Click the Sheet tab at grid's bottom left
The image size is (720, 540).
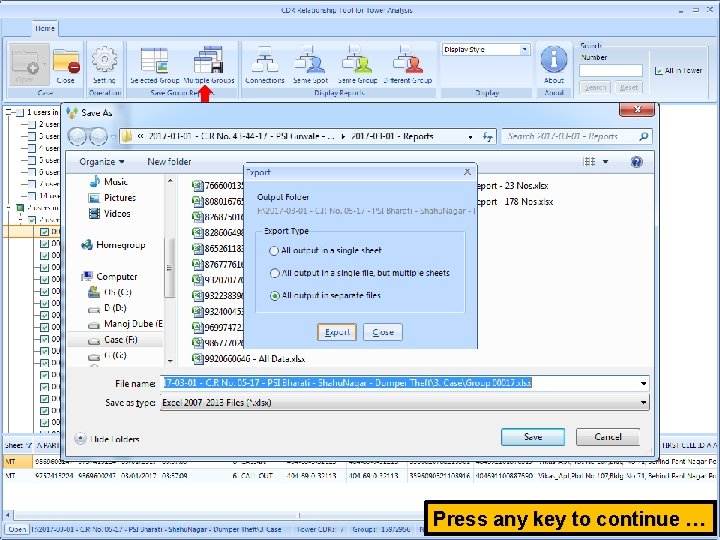pyautogui.click(x=17, y=445)
